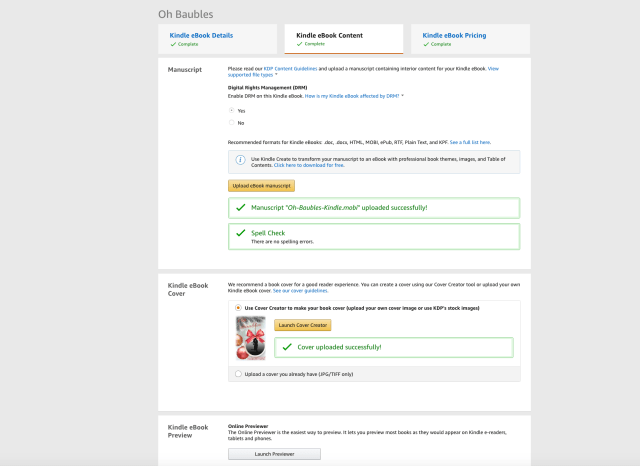
Task: Click the complete status icon under Kindle eBook Details
Action: pos(172,44)
